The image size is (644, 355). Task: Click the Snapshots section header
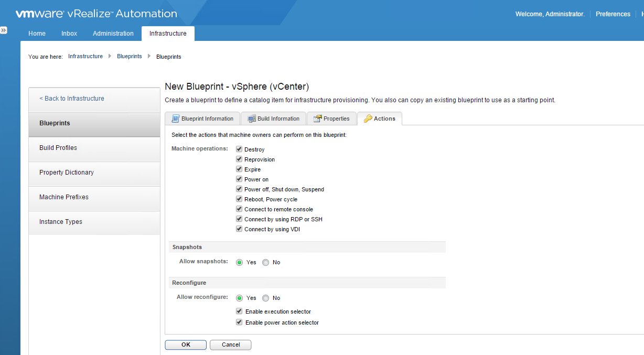coord(307,247)
